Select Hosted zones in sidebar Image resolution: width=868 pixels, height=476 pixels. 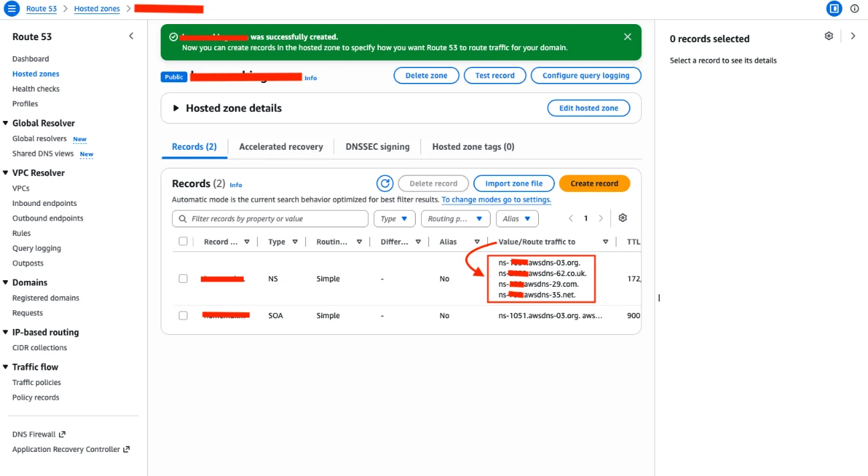35,74
